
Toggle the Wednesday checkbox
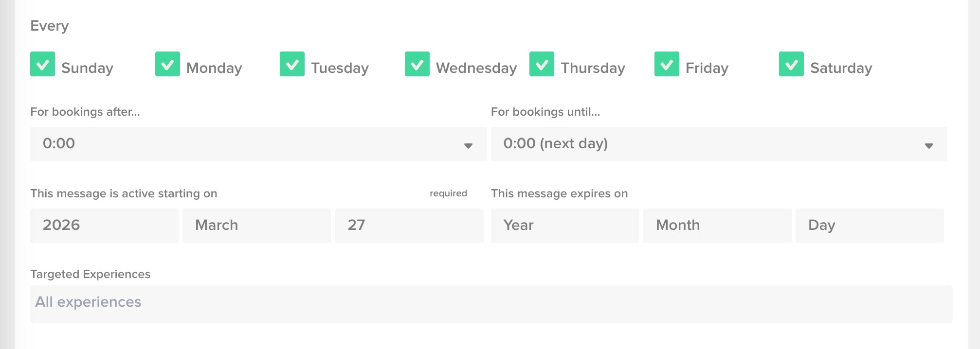tap(417, 64)
